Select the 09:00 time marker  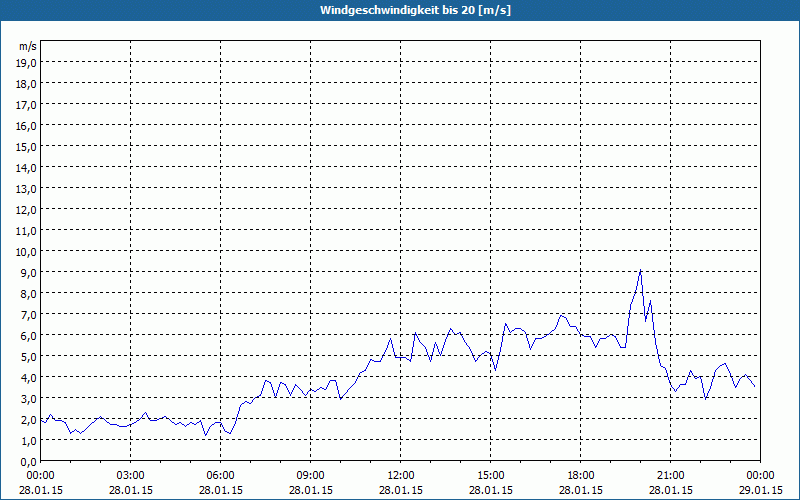coord(311,475)
